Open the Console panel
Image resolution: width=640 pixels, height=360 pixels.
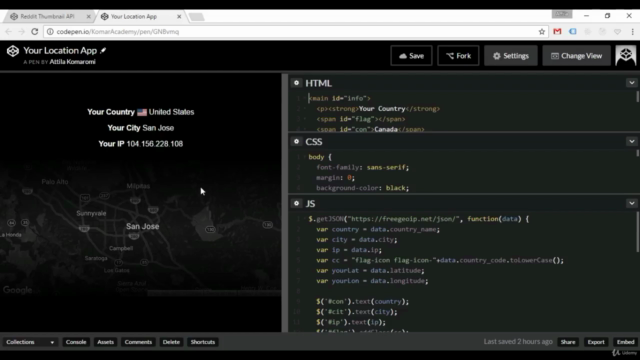point(76,342)
